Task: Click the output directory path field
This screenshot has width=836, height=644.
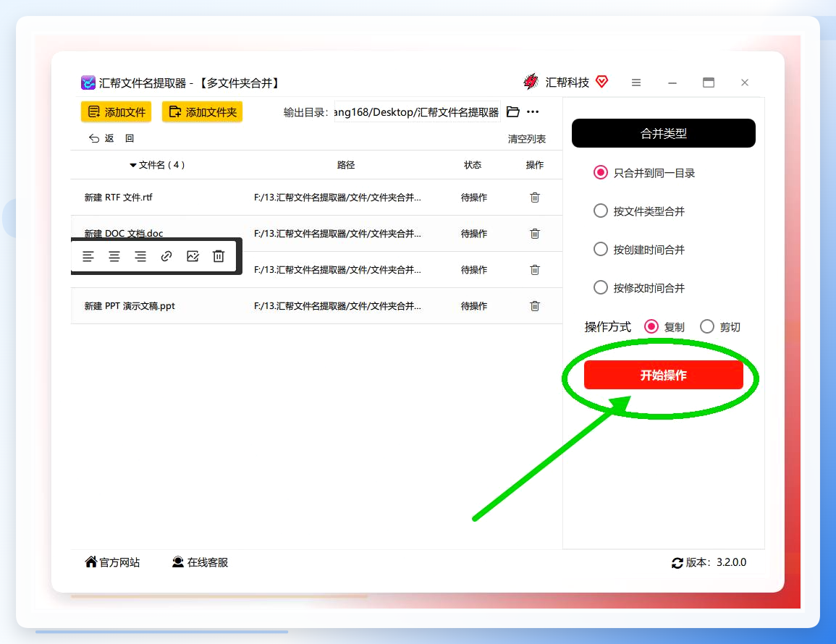Action: 418,112
